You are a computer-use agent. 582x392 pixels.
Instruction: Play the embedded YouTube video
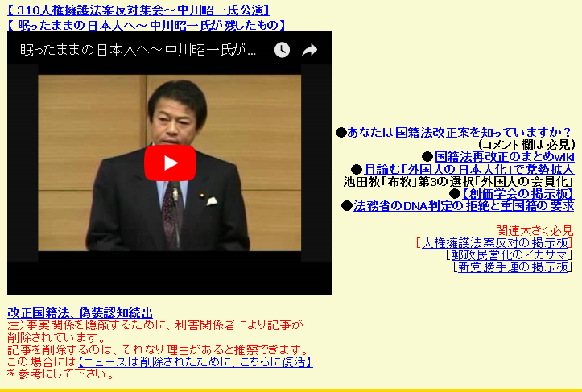coord(170,163)
